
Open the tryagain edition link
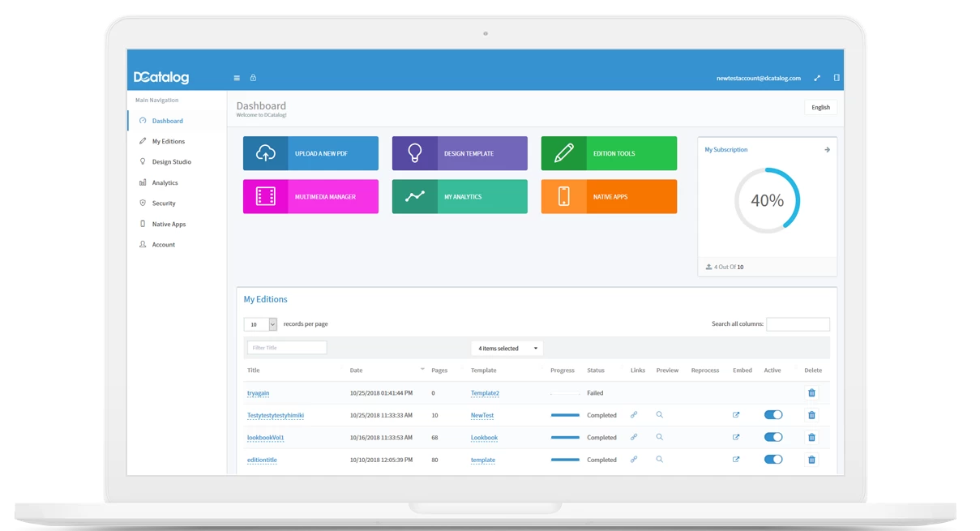pos(258,392)
